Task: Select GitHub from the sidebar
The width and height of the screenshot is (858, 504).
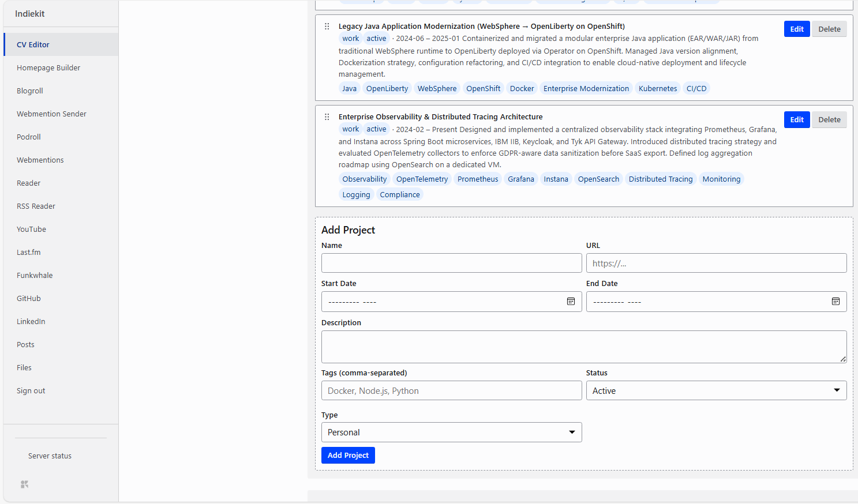Action: (x=29, y=298)
